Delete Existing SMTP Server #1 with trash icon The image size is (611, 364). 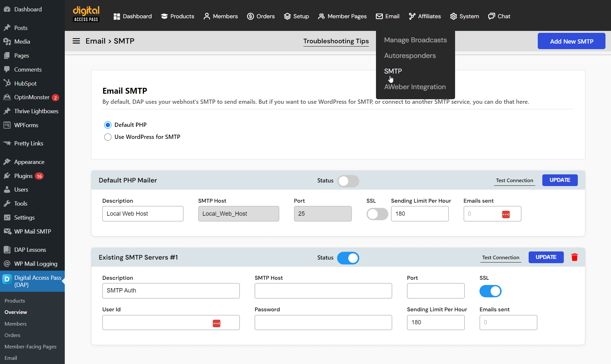pos(575,257)
